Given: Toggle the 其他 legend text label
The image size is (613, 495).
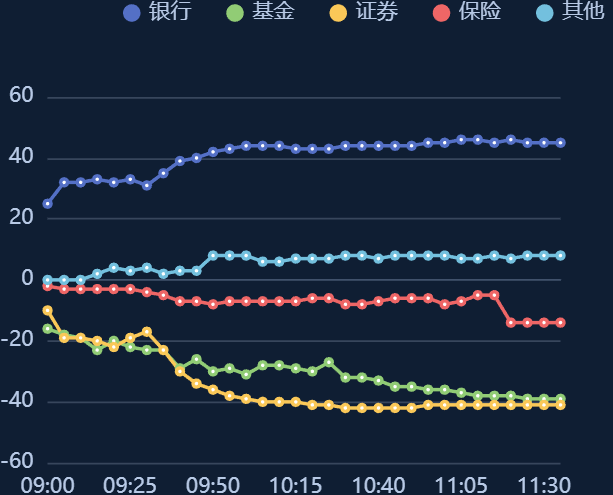Looking at the screenshot, I should coord(583,13).
